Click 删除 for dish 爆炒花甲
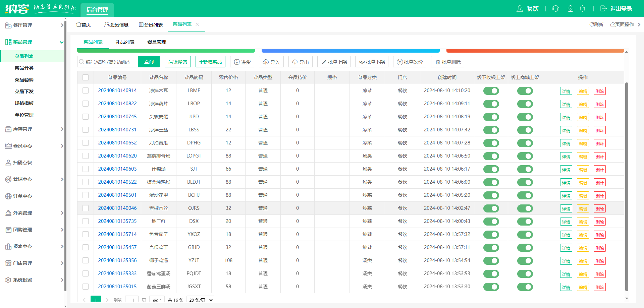 600,196
